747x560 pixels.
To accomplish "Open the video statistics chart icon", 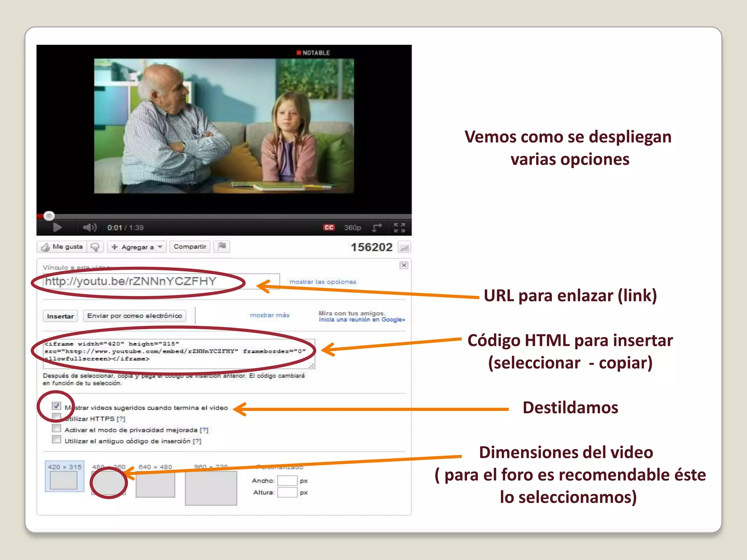I will coord(404,248).
